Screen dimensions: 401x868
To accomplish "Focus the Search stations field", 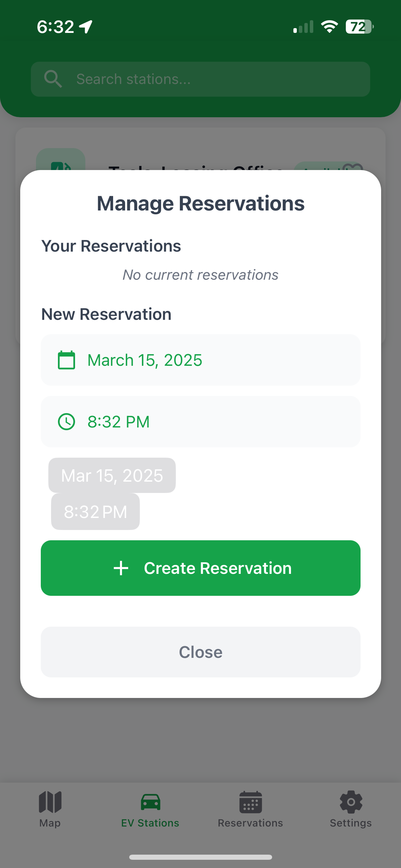I will (x=200, y=79).
